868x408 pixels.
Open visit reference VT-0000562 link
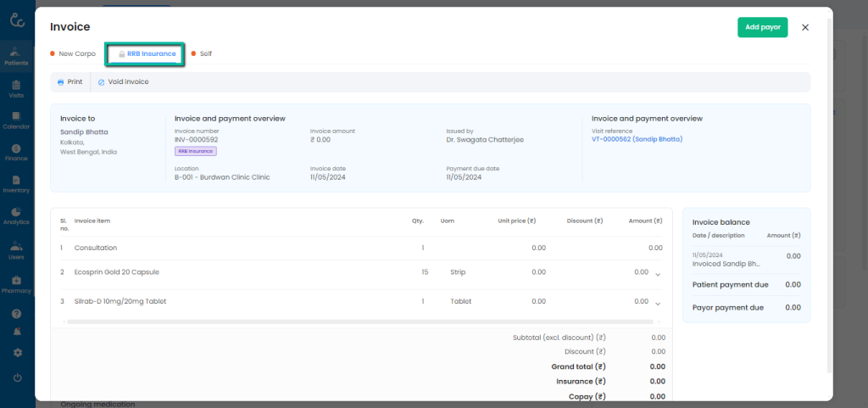click(637, 139)
